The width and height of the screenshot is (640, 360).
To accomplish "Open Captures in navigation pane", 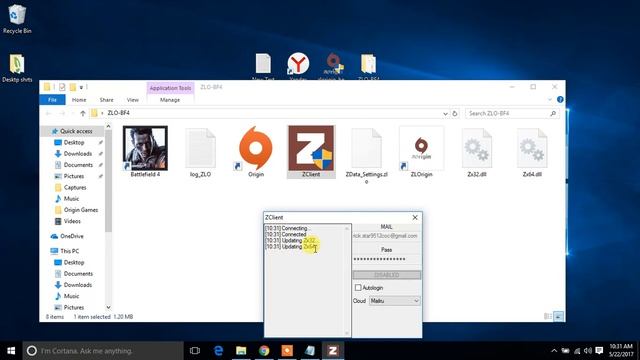I will coord(75,187).
